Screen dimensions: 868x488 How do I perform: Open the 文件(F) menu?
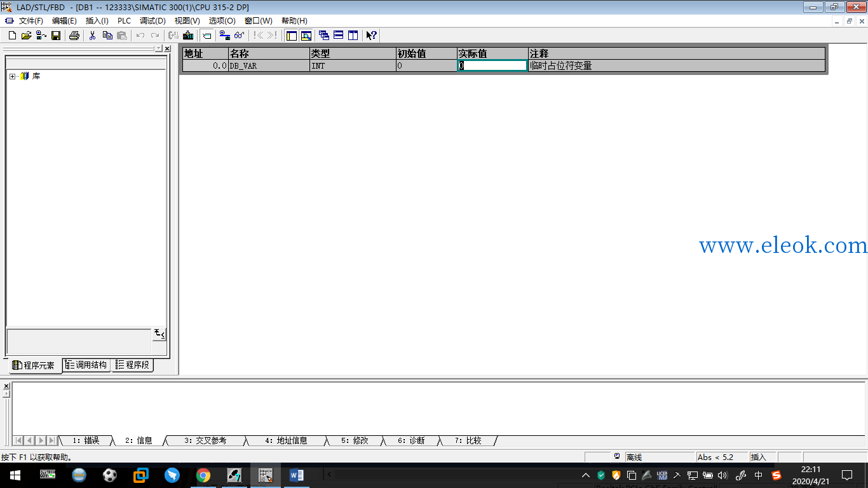pyautogui.click(x=31, y=21)
